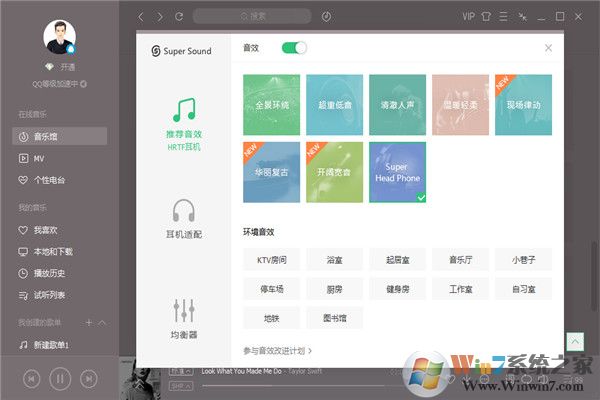Open the 参与音效改进计划 link
Screen dimensions: 600x400
point(278,351)
